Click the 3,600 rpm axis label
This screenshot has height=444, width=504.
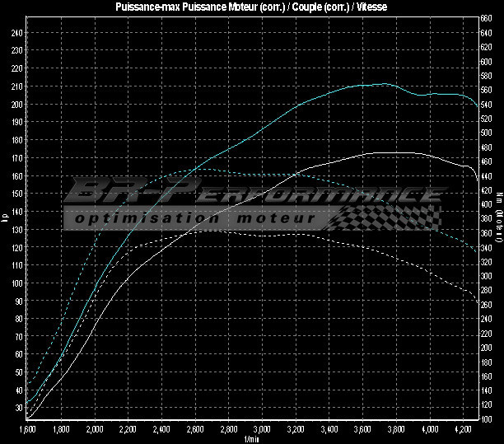(x=362, y=430)
